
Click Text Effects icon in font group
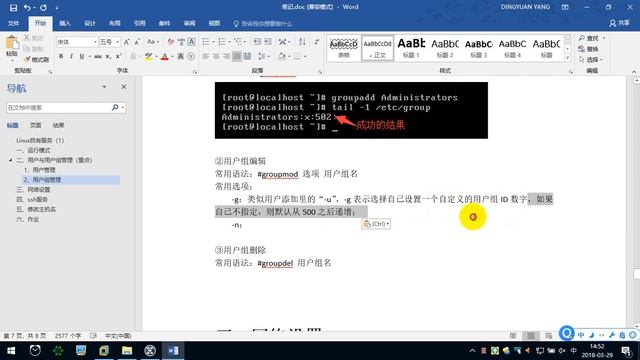(133, 56)
